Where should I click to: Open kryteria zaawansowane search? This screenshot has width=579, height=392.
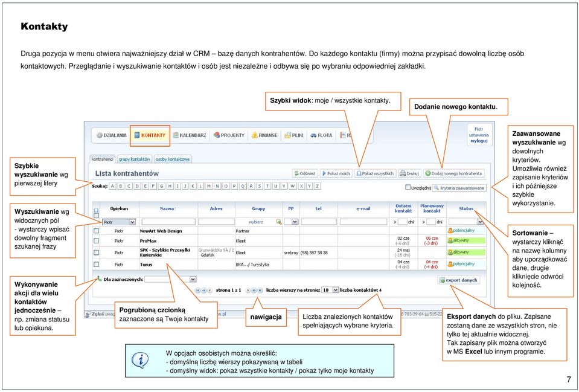coord(459,188)
